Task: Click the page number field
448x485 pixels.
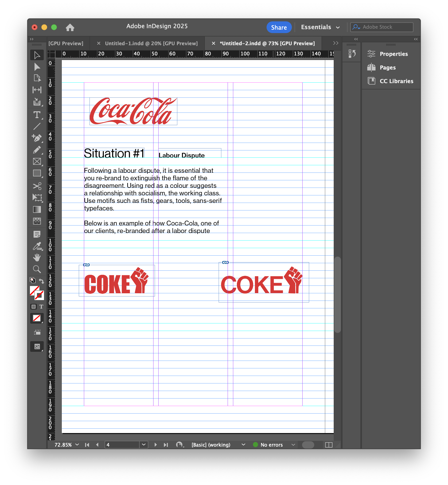Action: tap(122, 445)
